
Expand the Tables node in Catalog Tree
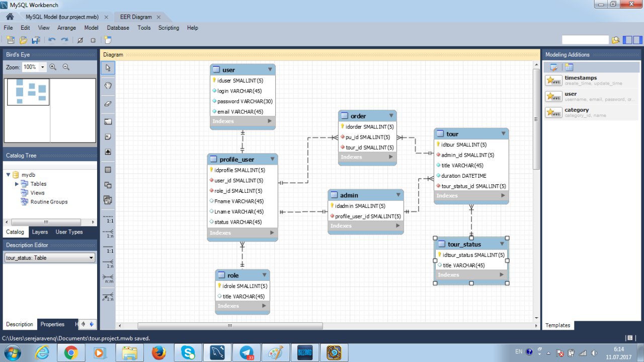(17, 184)
